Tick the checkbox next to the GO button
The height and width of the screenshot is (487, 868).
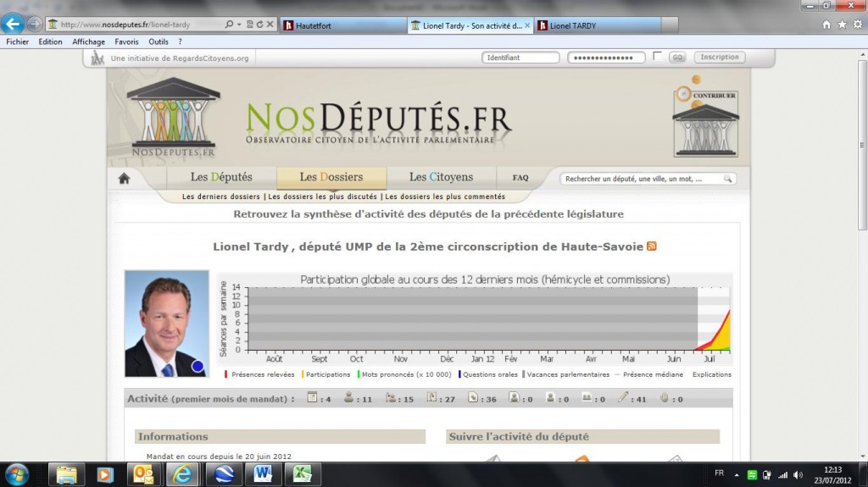pyautogui.click(x=657, y=56)
